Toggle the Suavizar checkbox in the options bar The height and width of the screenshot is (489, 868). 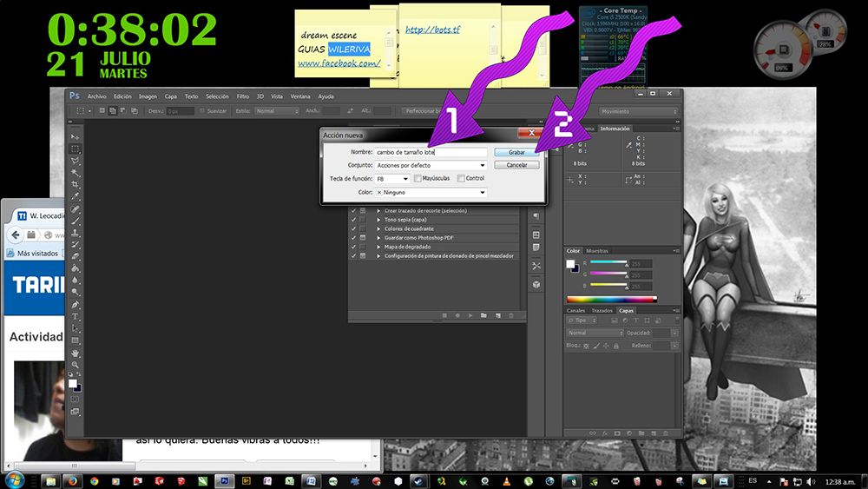(x=202, y=111)
